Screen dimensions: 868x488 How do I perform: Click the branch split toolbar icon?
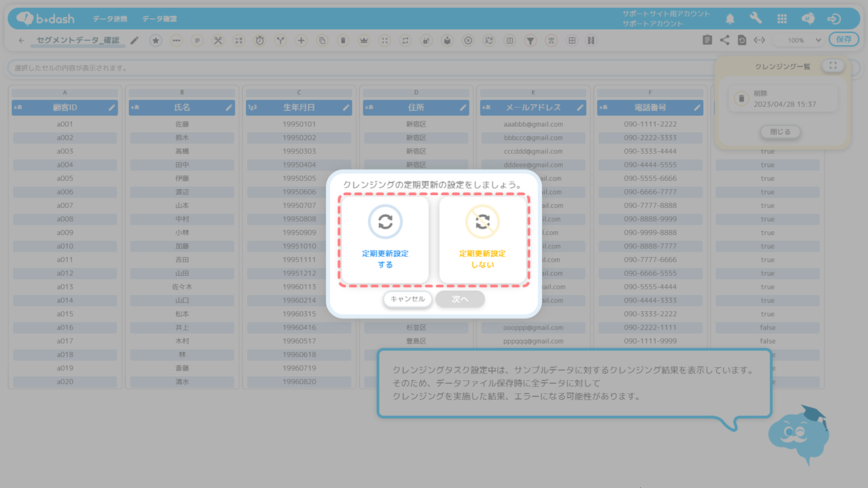(281, 41)
